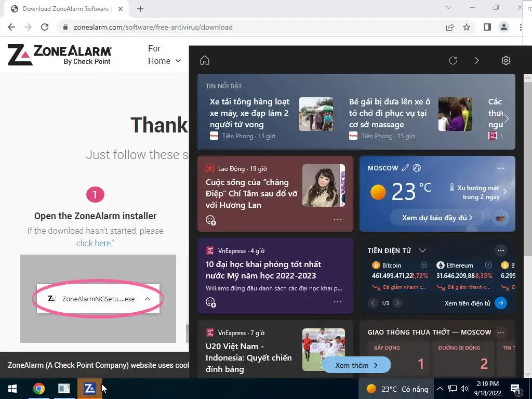The width and height of the screenshot is (532, 399).
Task: Open a new browser tab
Action: click(x=140, y=9)
